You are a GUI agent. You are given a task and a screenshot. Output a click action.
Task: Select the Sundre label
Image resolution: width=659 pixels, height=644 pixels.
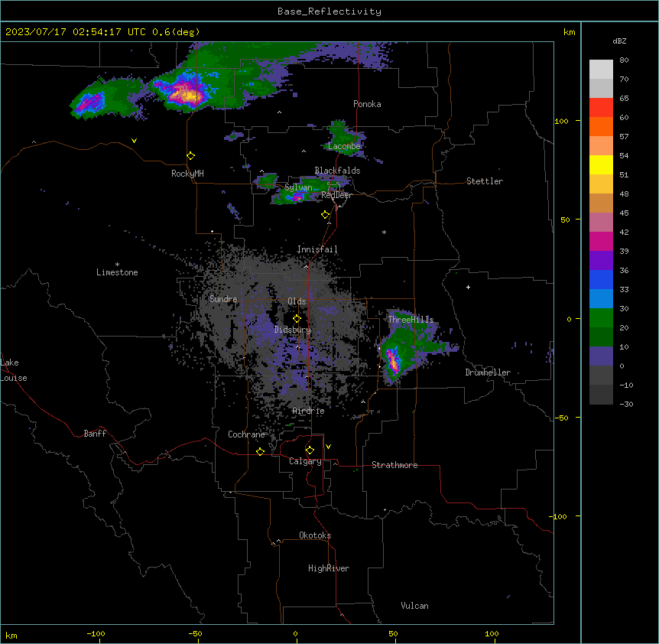pyautogui.click(x=223, y=299)
